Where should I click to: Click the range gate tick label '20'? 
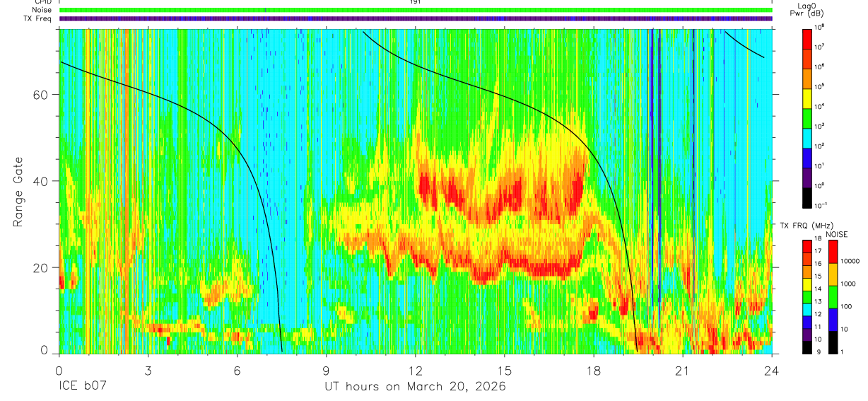tap(41, 267)
